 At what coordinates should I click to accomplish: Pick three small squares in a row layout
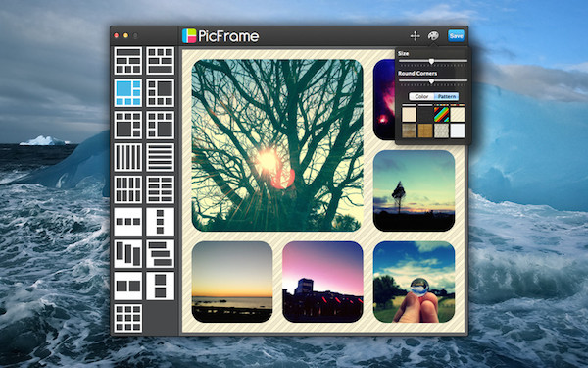click(x=127, y=222)
